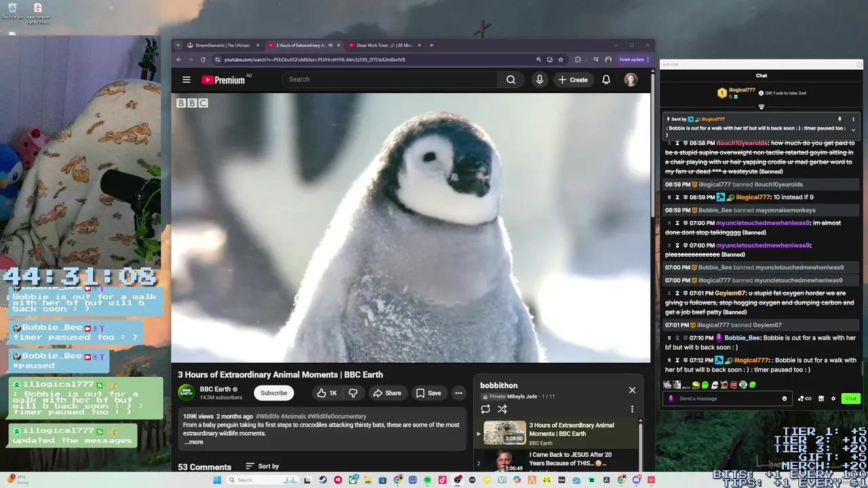Image resolution: width=868 pixels, height=488 pixels.
Task: Open the YouTube account avatar menu
Action: (x=631, y=79)
